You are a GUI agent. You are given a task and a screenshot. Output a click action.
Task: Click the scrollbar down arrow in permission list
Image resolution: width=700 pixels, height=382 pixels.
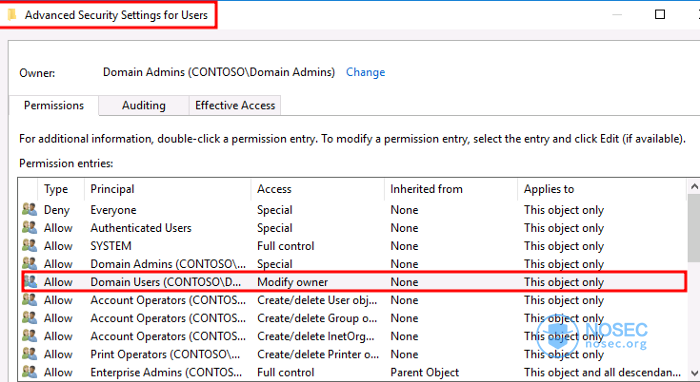pos(694,373)
